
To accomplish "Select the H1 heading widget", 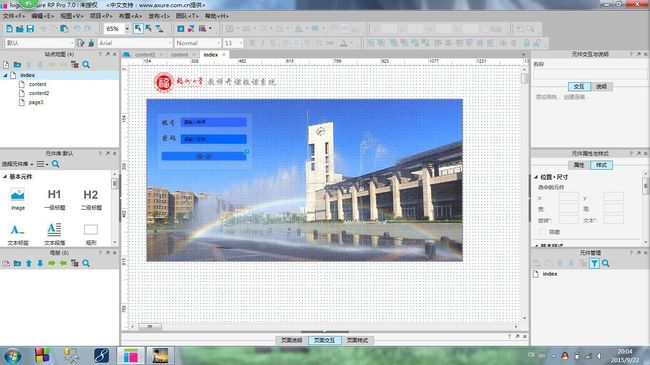I will [x=54, y=199].
